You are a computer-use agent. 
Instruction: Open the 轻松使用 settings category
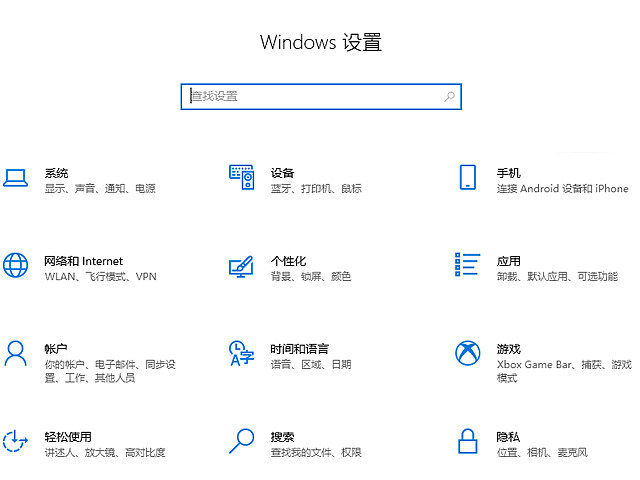(x=68, y=437)
